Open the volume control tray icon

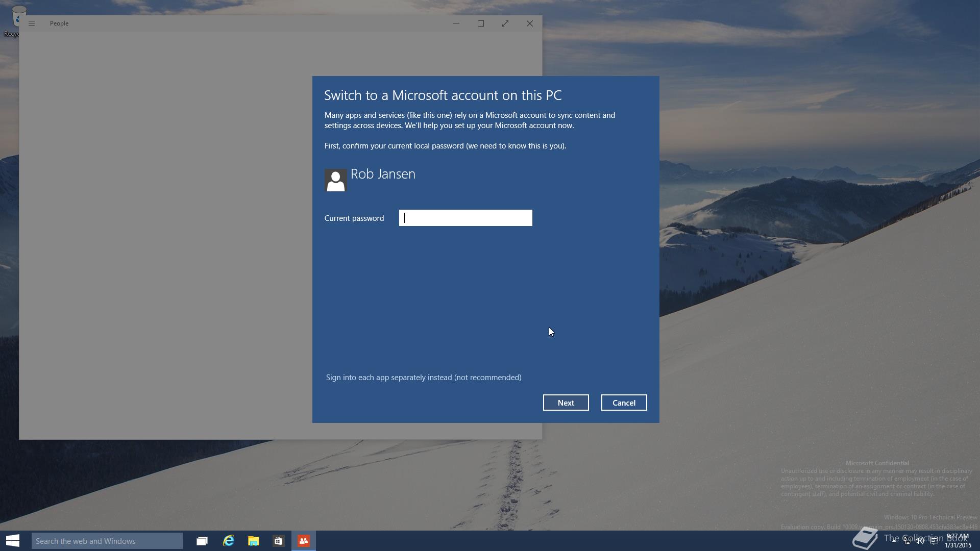point(920,541)
